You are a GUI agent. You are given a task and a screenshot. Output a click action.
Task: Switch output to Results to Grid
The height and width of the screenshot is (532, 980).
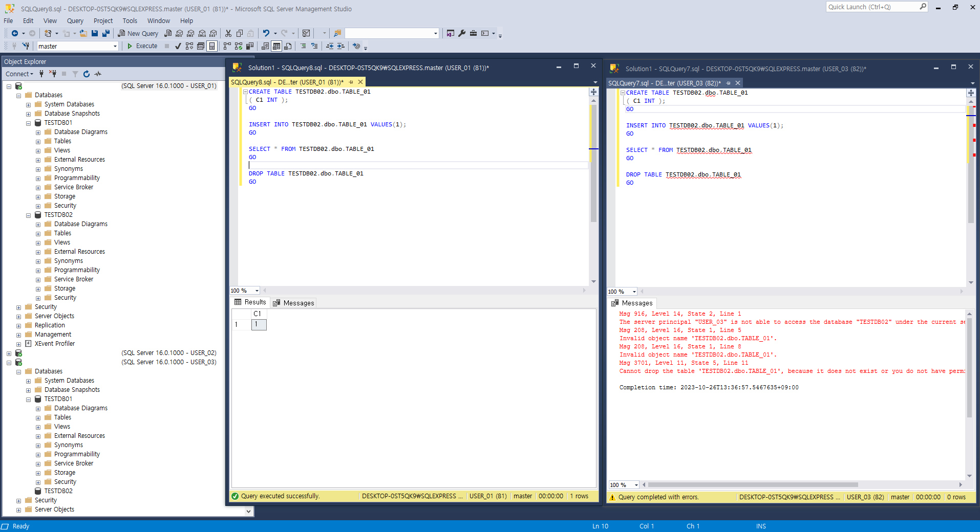pyautogui.click(x=276, y=46)
